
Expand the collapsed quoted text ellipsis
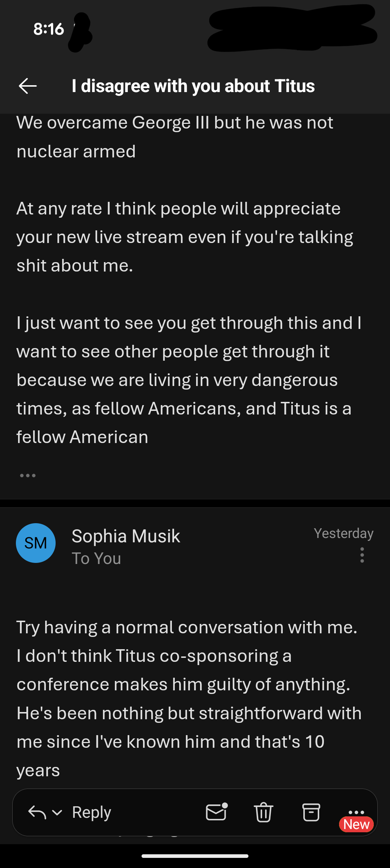pos(28,476)
